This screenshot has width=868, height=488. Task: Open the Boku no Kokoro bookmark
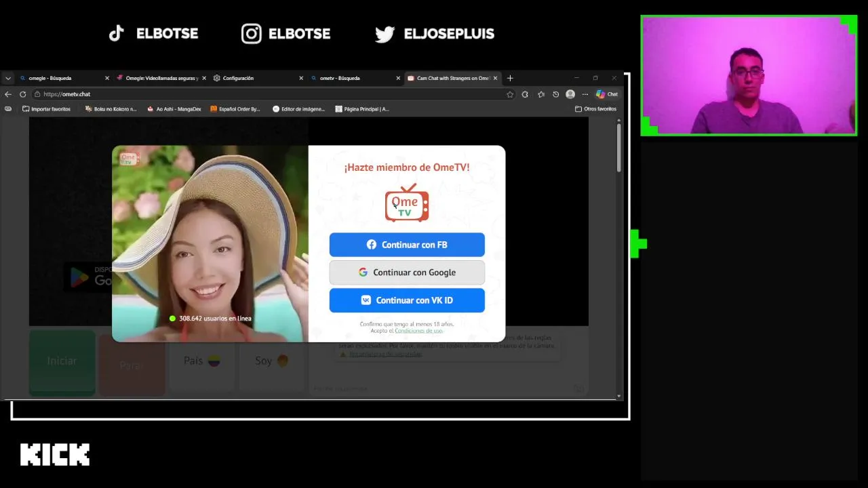(x=111, y=109)
